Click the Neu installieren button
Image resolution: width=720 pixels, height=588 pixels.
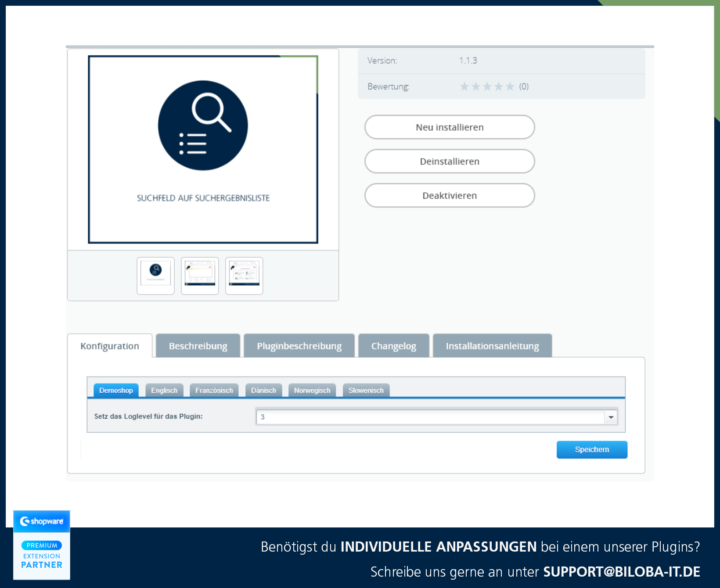pyautogui.click(x=450, y=127)
